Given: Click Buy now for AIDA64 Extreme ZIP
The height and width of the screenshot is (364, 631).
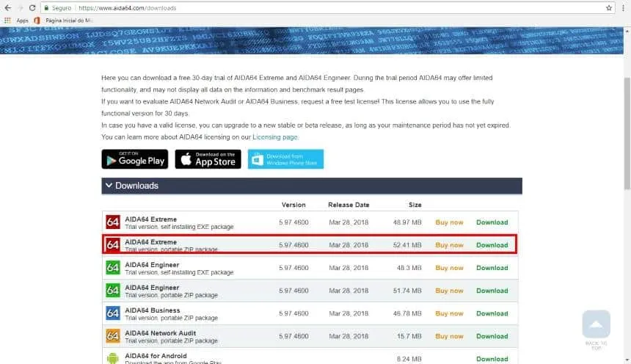Looking at the screenshot, I should click(449, 245).
